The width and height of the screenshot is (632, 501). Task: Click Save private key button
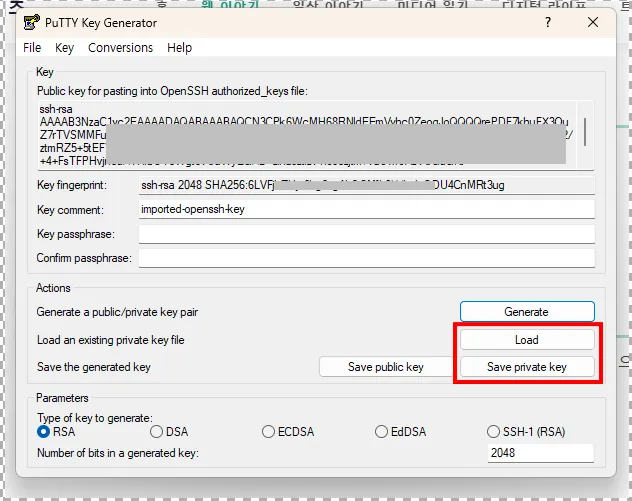pos(527,367)
